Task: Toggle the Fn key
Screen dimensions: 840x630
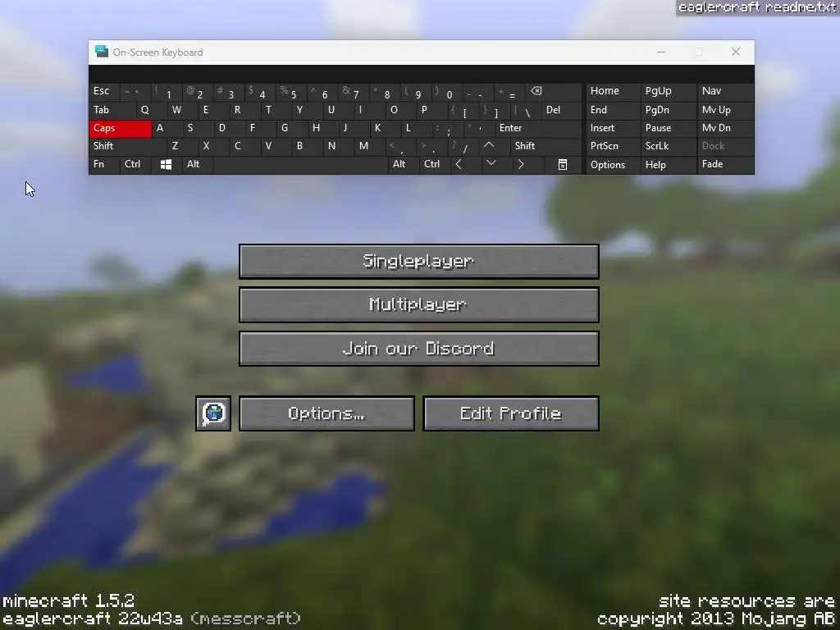Action: [x=104, y=164]
